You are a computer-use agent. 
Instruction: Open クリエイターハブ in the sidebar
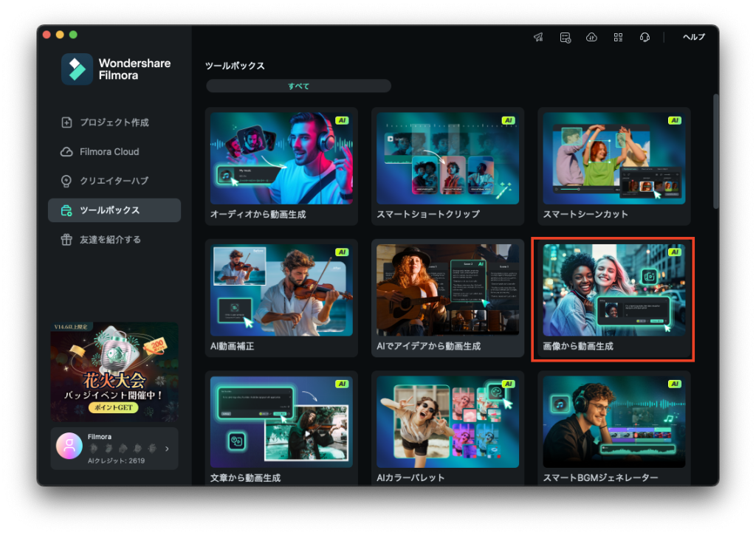pyautogui.click(x=114, y=181)
